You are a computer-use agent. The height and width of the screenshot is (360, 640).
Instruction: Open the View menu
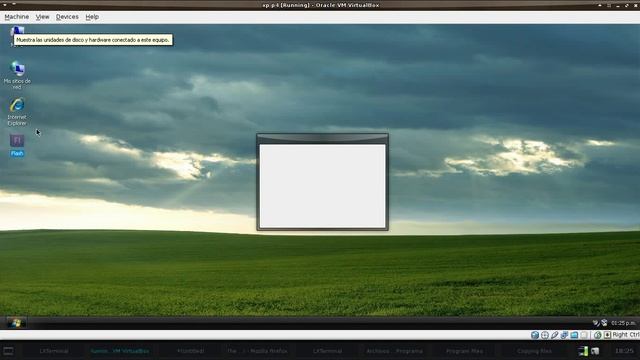[x=42, y=17]
